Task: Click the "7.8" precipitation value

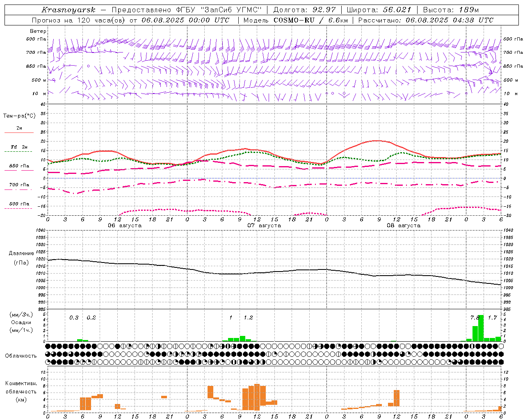Action: click(x=475, y=318)
